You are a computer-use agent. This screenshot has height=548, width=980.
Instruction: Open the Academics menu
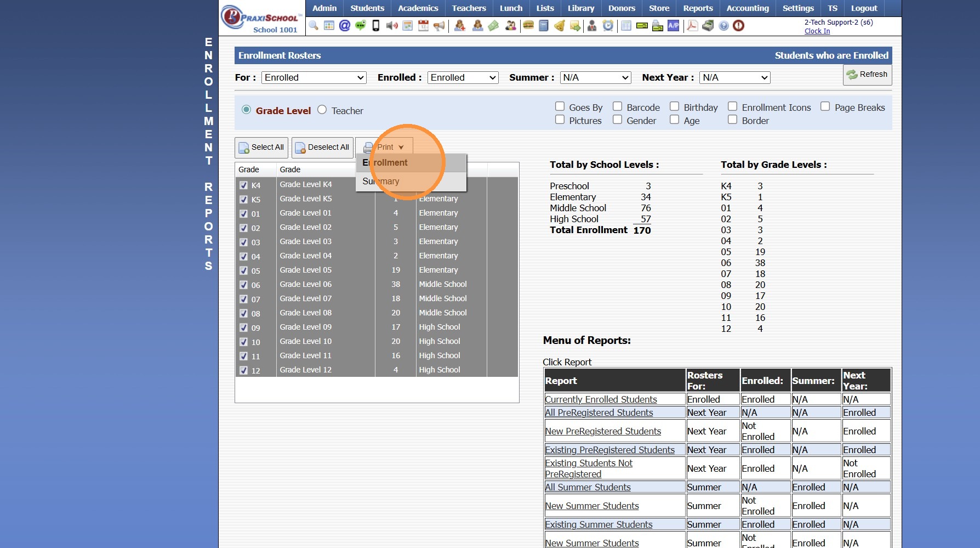click(418, 8)
